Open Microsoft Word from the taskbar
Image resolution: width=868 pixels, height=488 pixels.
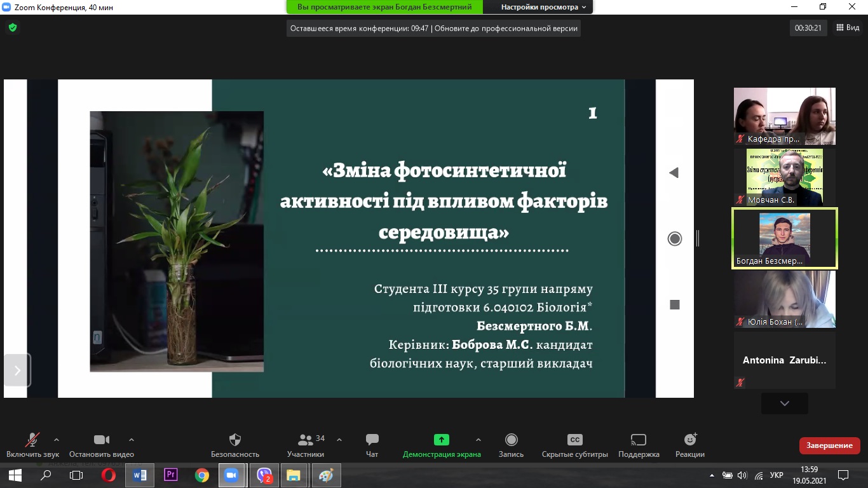(139, 475)
